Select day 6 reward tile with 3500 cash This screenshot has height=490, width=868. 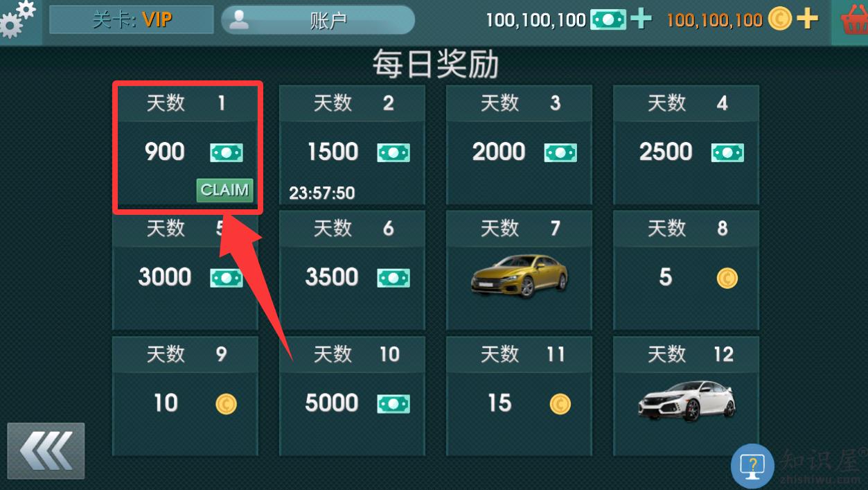click(x=352, y=270)
